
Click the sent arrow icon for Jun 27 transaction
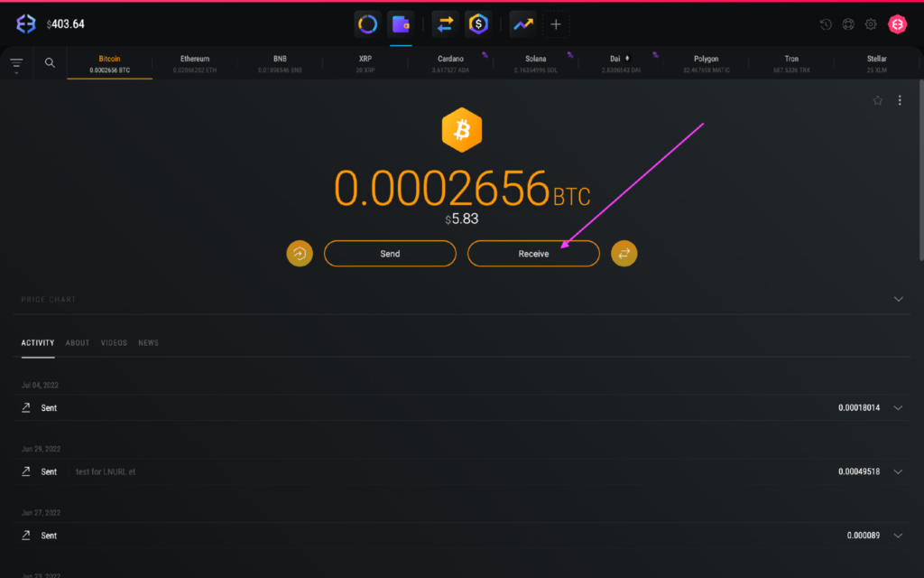tap(26, 535)
